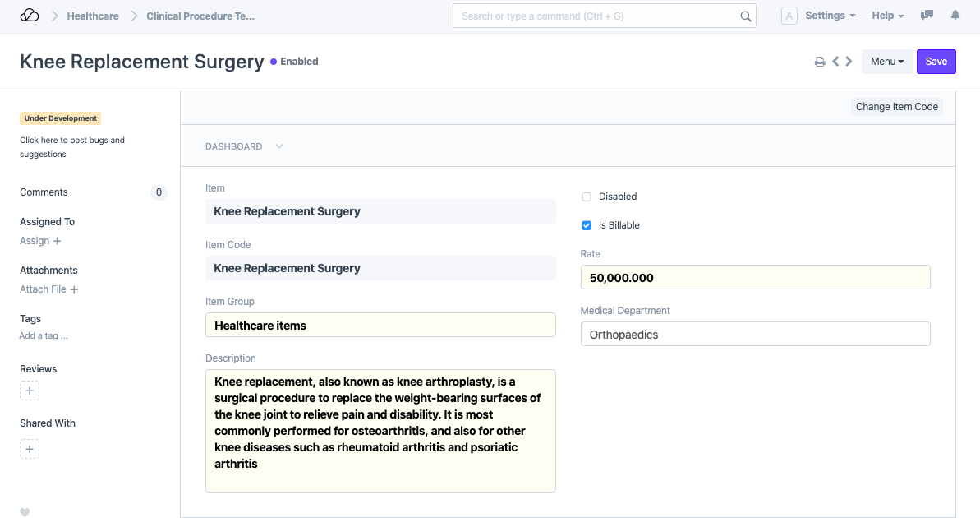This screenshot has width=980, height=518.
Task: Go to next record arrow
Action: pos(849,61)
